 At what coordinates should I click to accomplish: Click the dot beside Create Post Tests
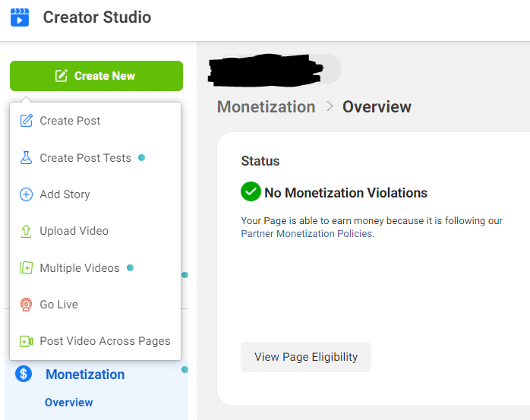[142, 157]
